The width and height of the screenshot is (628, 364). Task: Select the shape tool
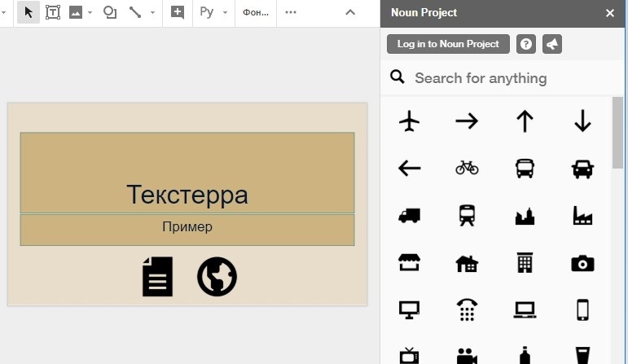pos(110,12)
